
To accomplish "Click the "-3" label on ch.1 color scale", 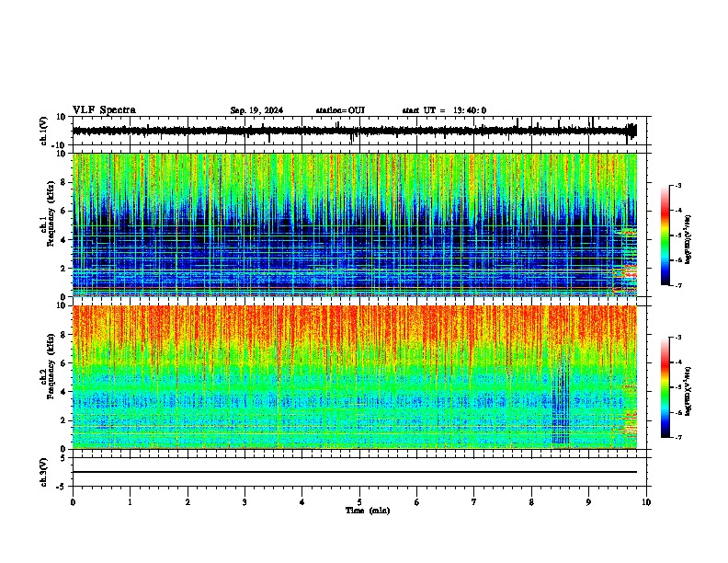I will tap(678, 186).
